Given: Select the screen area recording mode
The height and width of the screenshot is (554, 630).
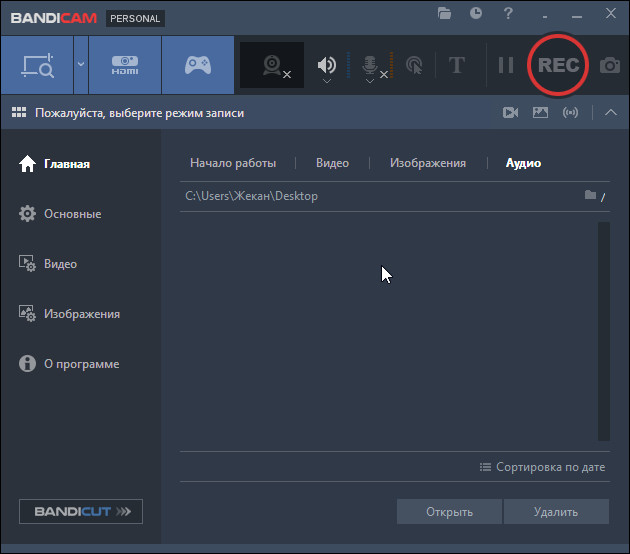Looking at the screenshot, I should 36,66.
